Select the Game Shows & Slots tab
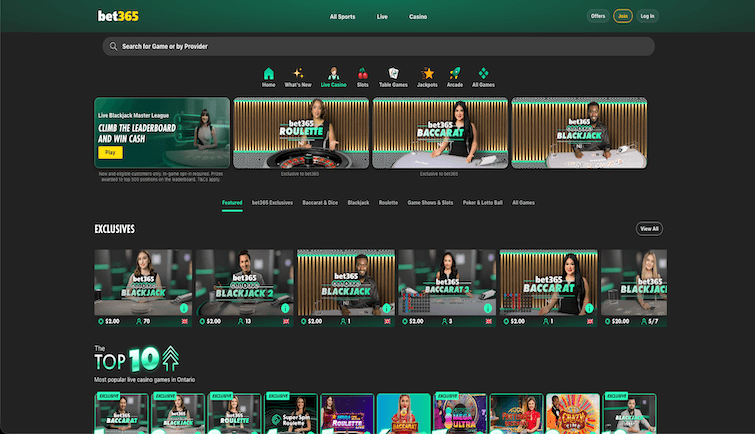Viewport: 755px width, 434px height. [430, 203]
